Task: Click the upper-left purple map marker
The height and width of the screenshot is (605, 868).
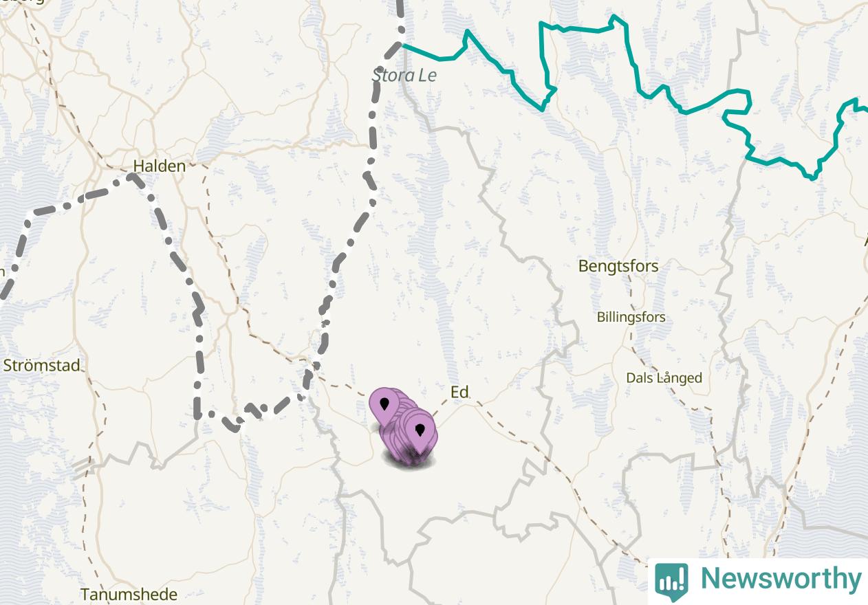Action: tap(384, 406)
